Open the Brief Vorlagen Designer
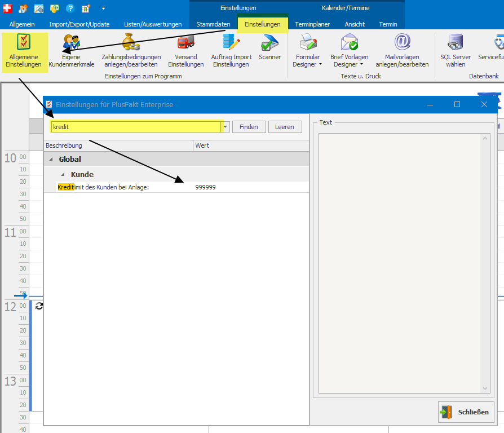This screenshot has width=504, height=433. 350,51
